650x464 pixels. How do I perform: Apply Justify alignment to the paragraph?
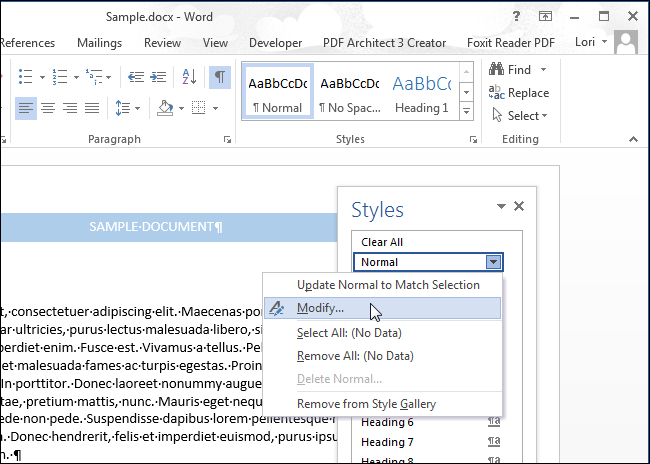(x=91, y=107)
